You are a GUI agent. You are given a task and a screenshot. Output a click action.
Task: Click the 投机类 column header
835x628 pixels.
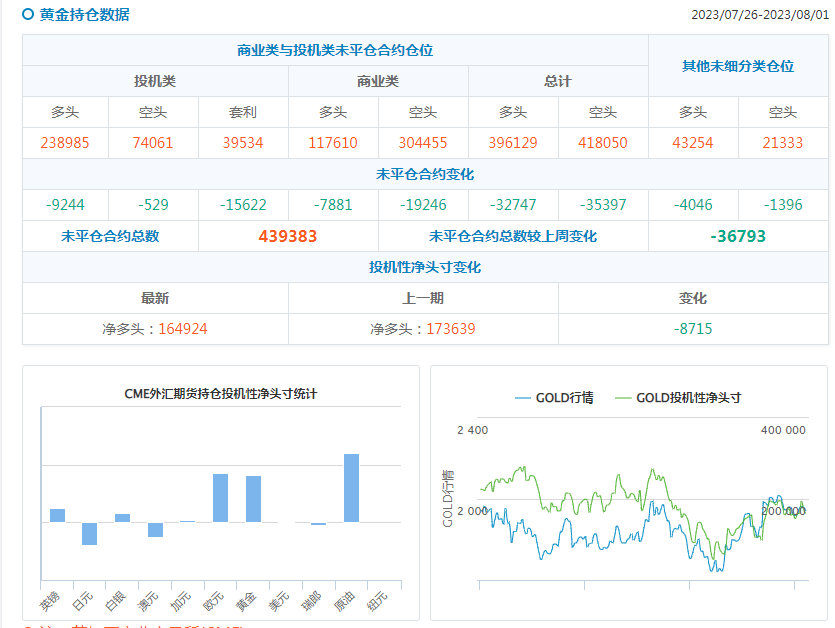(155, 81)
